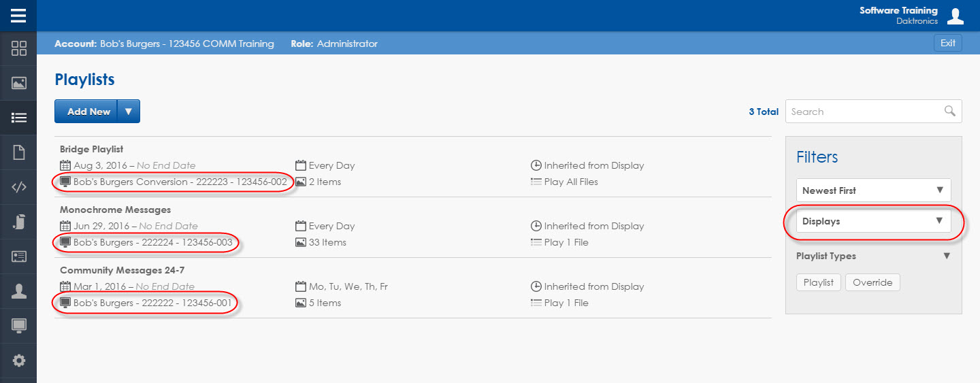Open the Add New dropdown arrow
Viewport: 980px width, 383px height.
coord(129,112)
